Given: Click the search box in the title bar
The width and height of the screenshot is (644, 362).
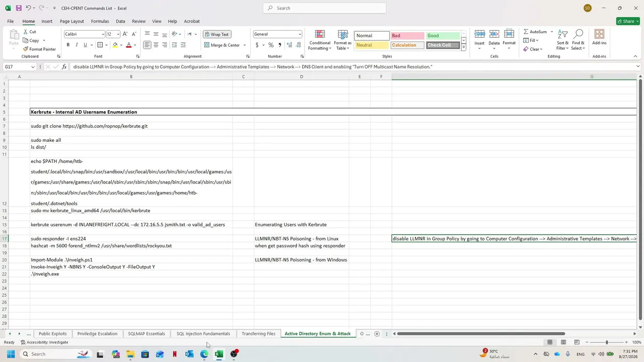Looking at the screenshot, I should (x=325, y=8).
